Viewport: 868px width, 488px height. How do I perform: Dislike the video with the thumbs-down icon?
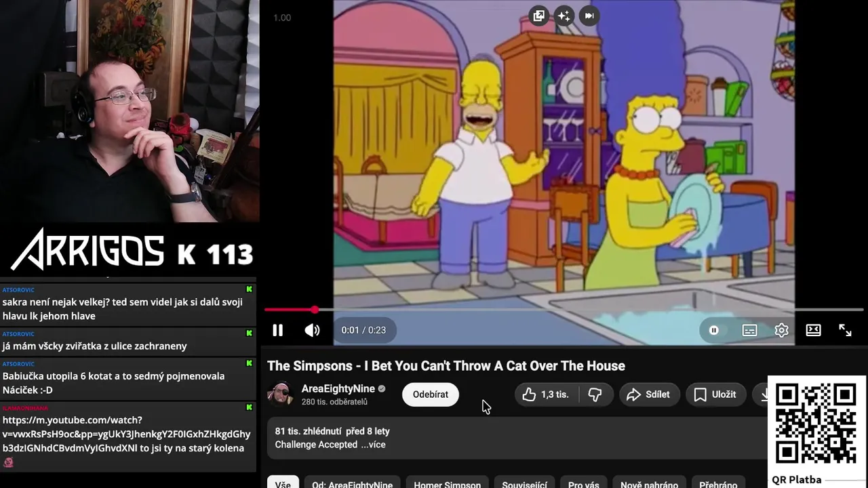point(595,394)
